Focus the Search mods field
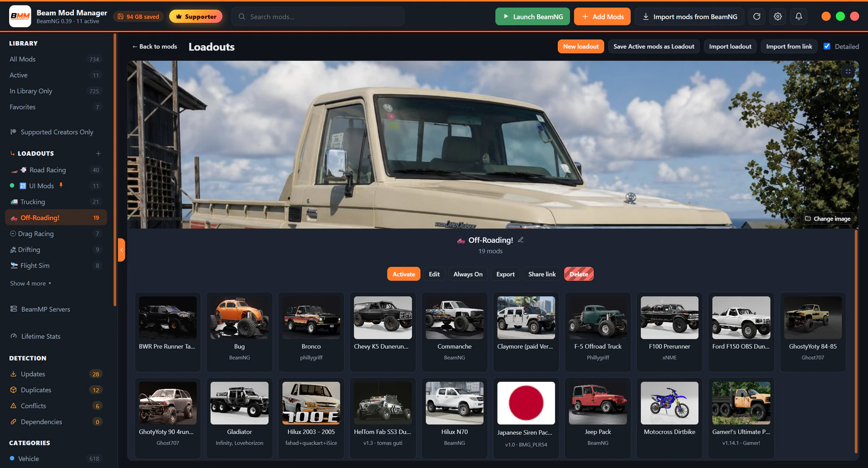868x468 pixels. coord(318,17)
